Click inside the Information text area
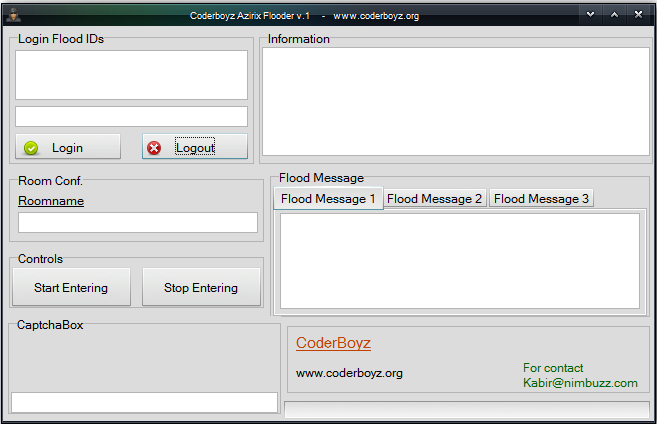The height and width of the screenshot is (424, 657). pyautogui.click(x=456, y=102)
